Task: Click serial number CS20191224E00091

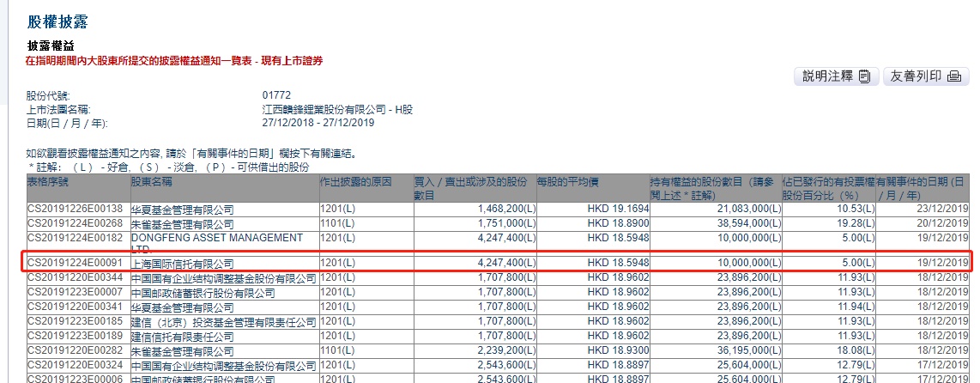Action: [75, 264]
